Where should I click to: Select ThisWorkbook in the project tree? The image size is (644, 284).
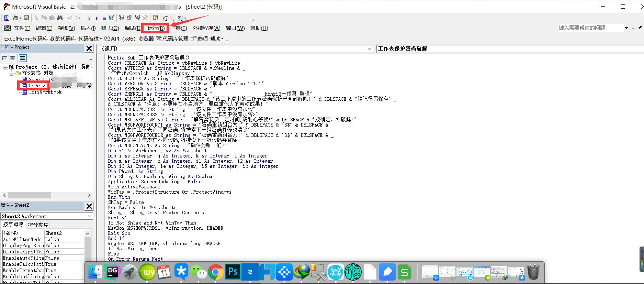click(x=45, y=92)
